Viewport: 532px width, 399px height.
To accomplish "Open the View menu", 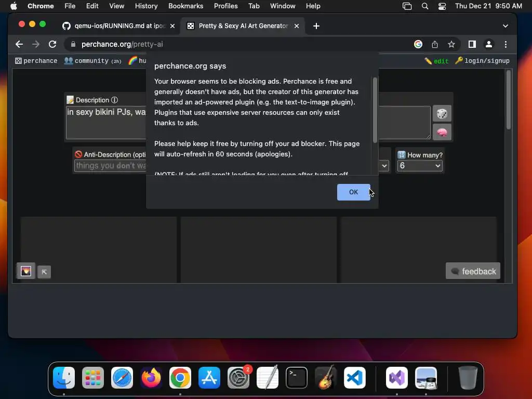I will tap(116, 6).
